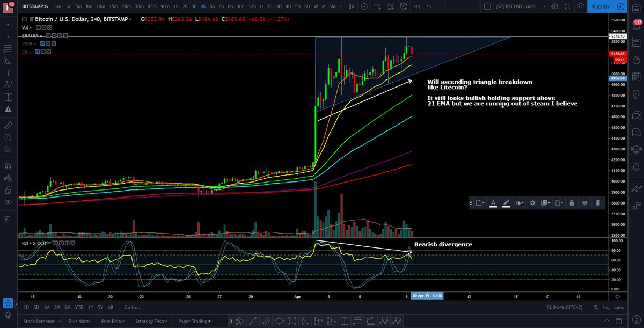Set date range to 1D
Viewport: 644px width, 328px height.
pos(27,307)
